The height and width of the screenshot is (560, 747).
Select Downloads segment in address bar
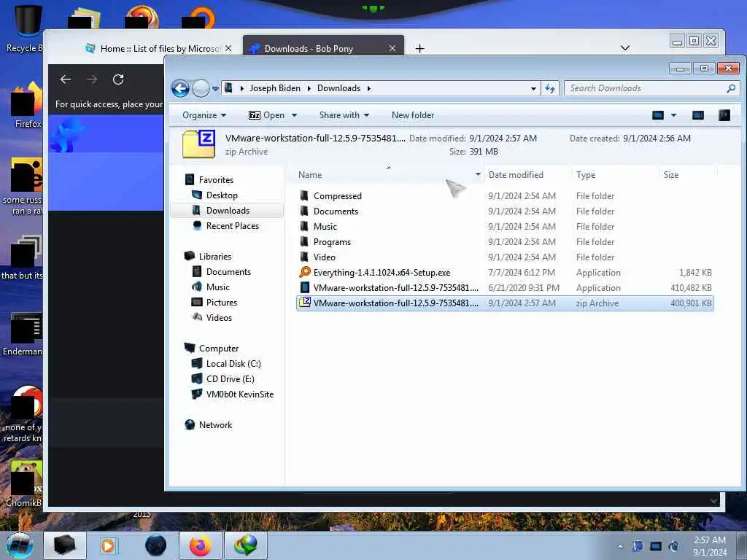click(x=338, y=88)
